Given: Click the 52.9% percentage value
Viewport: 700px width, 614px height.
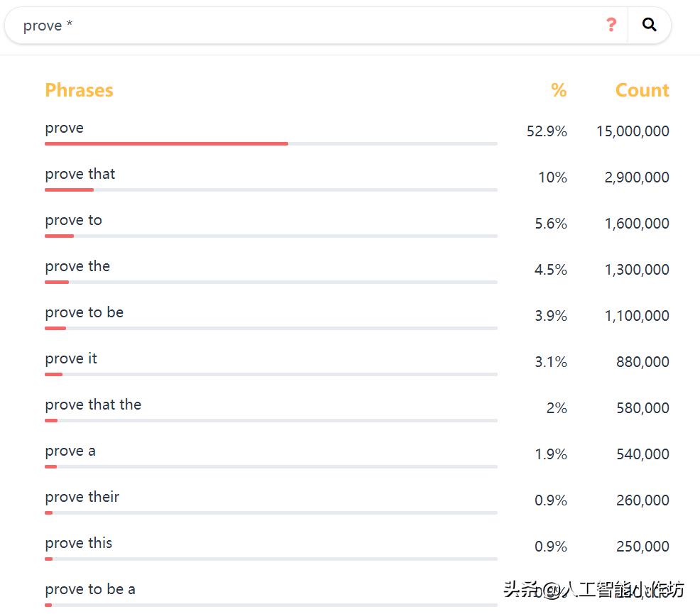Looking at the screenshot, I should (547, 131).
